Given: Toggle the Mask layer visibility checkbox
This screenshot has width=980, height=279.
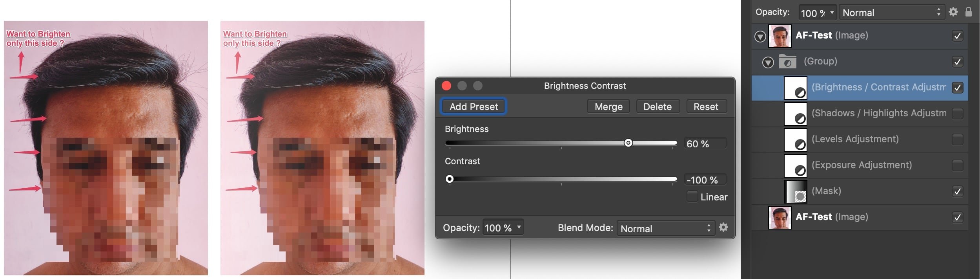Looking at the screenshot, I should [958, 191].
